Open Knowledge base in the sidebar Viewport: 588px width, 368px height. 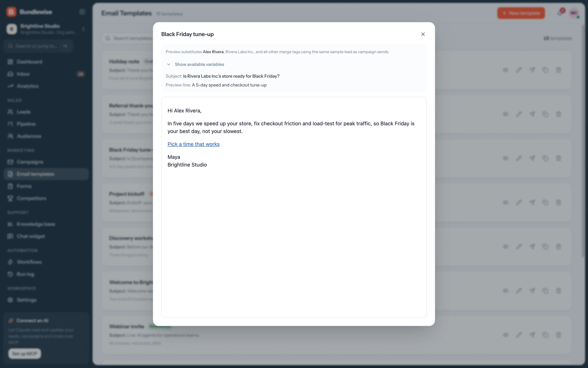(x=46, y=224)
